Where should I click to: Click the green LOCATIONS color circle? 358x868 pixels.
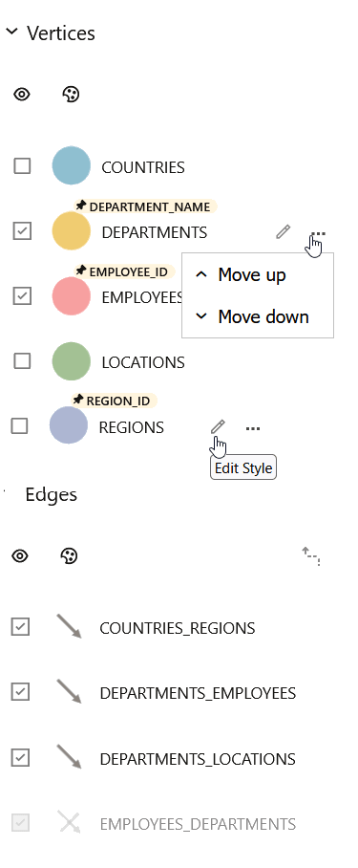click(72, 361)
